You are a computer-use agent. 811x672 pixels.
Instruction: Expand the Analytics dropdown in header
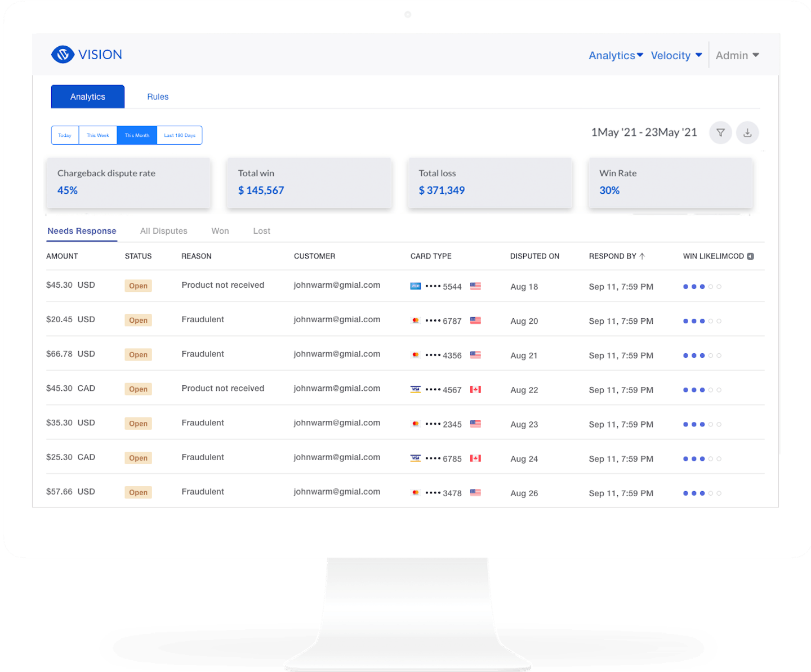616,55
